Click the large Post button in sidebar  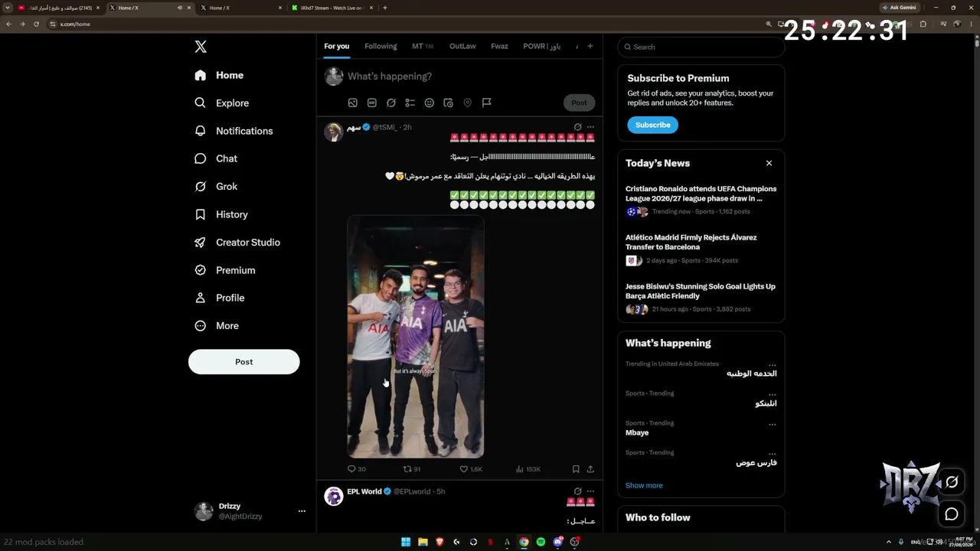coord(244,362)
